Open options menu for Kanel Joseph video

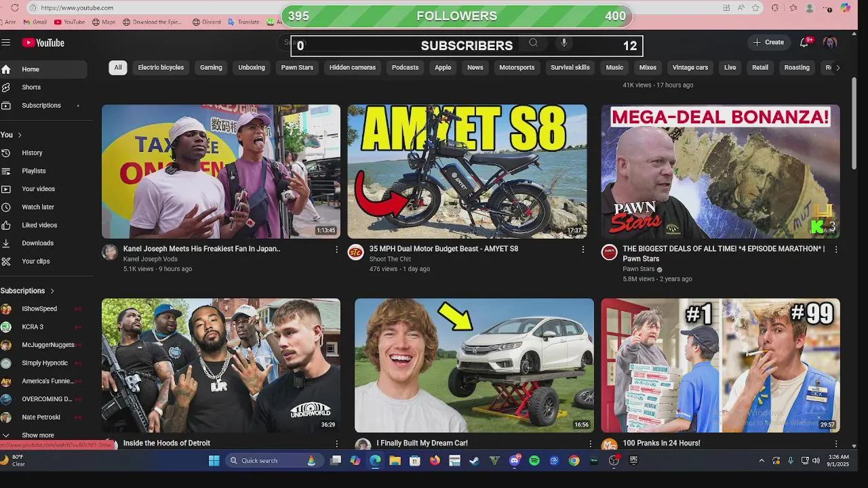point(336,249)
